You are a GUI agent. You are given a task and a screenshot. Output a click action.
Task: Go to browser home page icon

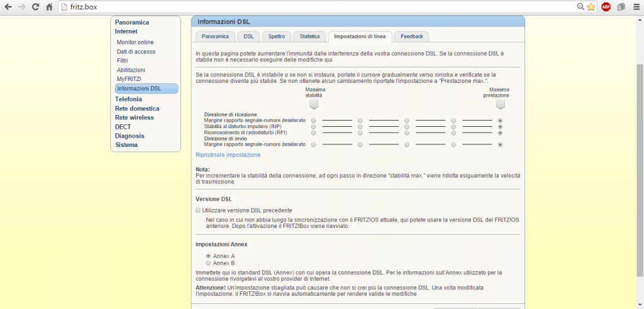tap(49, 7)
